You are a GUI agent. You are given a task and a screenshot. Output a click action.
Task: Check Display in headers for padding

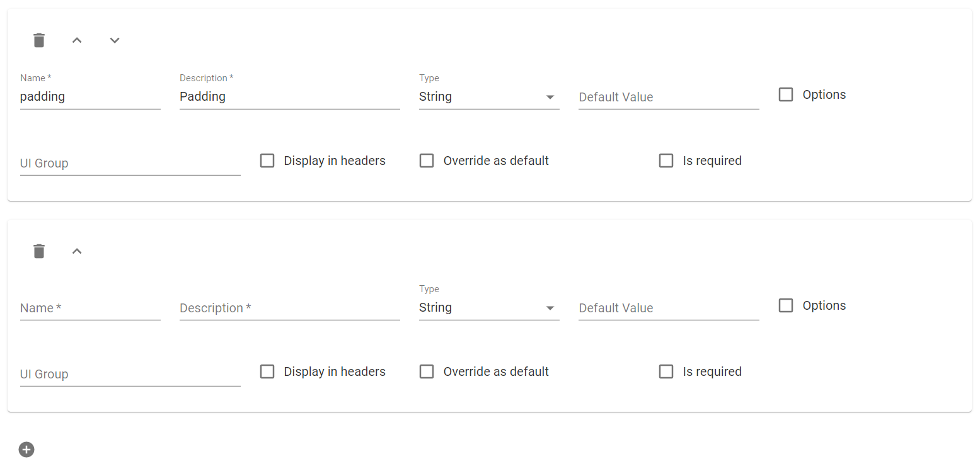pos(267,161)
